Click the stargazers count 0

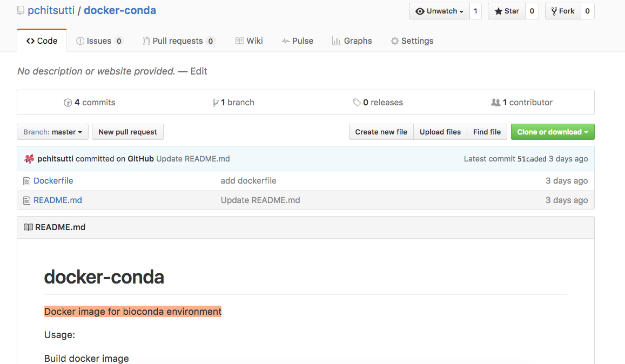(x=532, y=11)
